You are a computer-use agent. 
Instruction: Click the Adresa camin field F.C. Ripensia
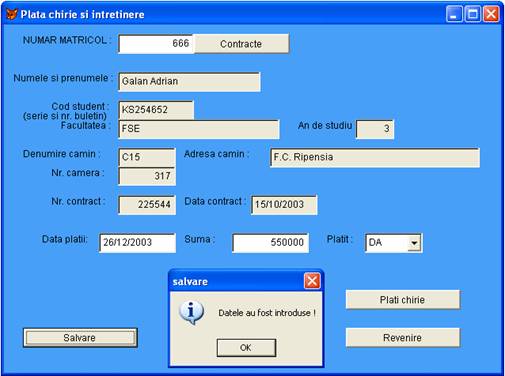[x=375, y=158]
